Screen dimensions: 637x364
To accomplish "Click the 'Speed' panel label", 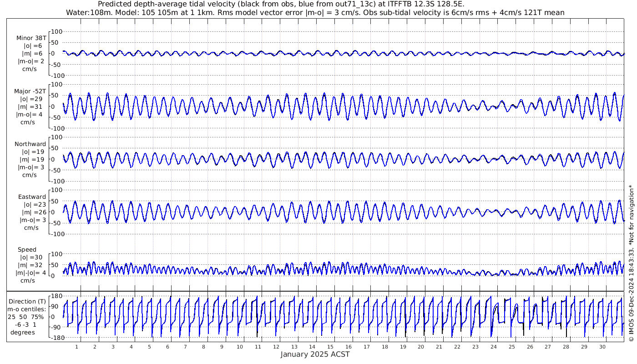I will pos(27,250).
